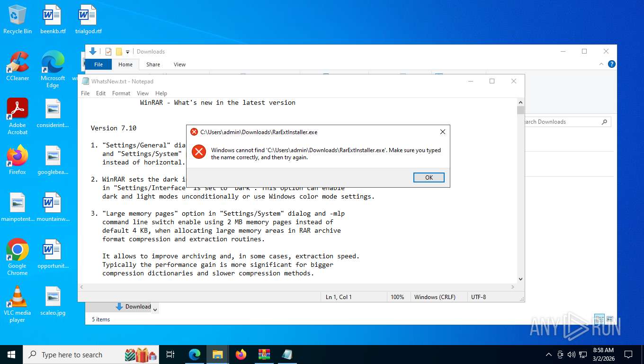Image resolution: width=644 pixels, height=364 pixels.
Task: Select the considerint image file on desktop
Action: click(53, 113)
